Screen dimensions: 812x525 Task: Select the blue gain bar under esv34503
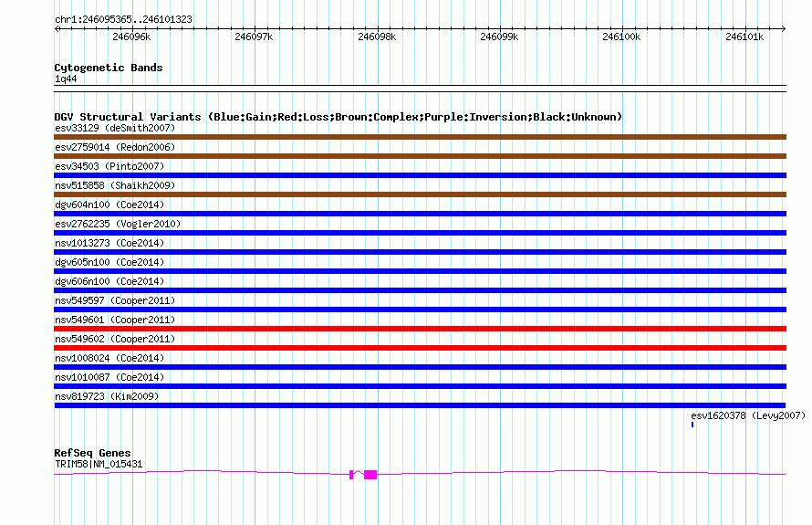pos(420,175)
